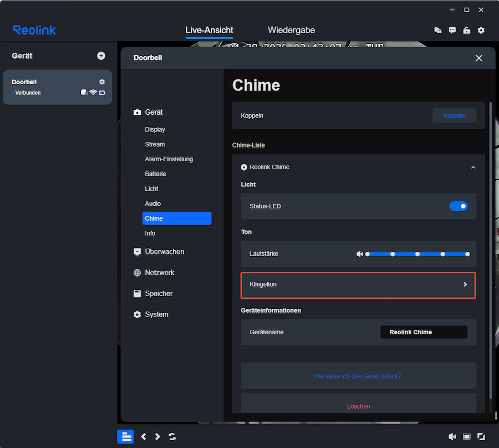Set Lautstärke slider to the maximum step
Screen dimensions: 499x448
(x=467, y=254)
